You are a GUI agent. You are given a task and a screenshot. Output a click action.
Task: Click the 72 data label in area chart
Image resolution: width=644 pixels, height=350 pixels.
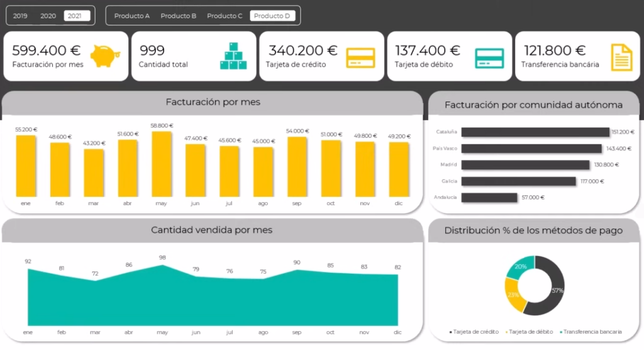pyautogui.click(x=95, y=273)
